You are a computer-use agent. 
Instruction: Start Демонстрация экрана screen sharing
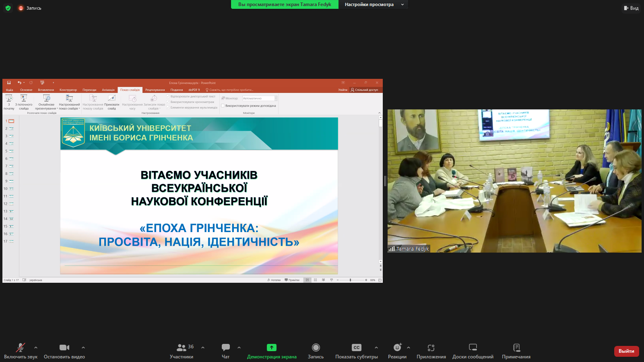pos(272,350)
